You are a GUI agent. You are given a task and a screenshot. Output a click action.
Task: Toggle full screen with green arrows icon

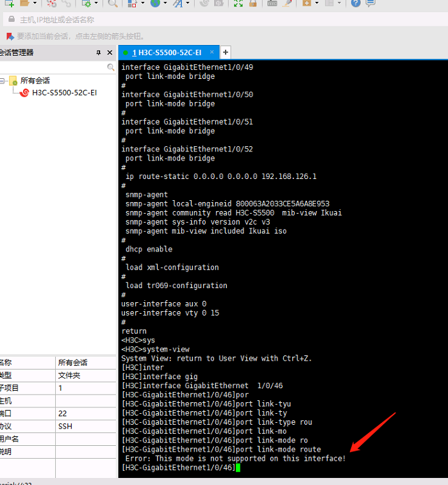click(x=238, y=3)
